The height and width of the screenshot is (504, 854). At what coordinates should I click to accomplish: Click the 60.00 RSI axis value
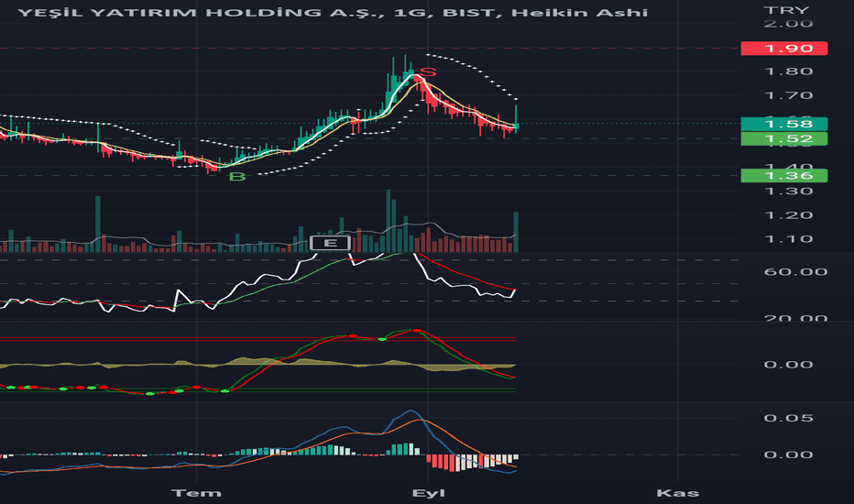point(795,272)
